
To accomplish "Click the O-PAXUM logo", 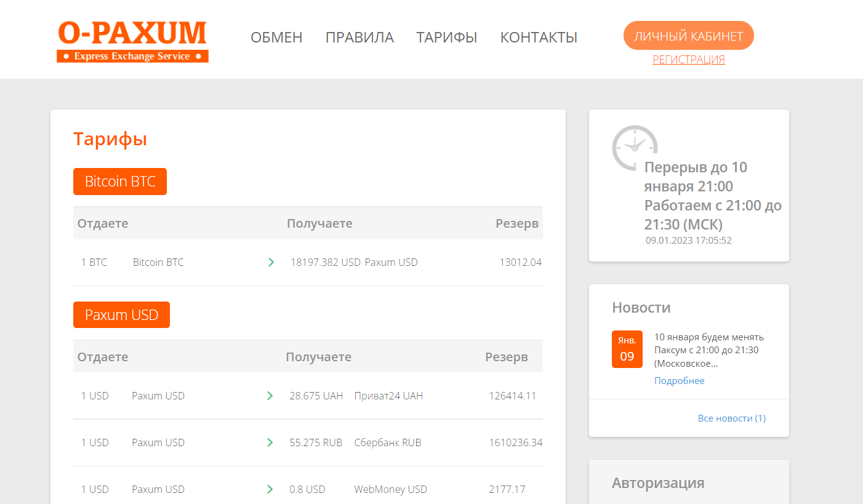I will pos(132,41).
